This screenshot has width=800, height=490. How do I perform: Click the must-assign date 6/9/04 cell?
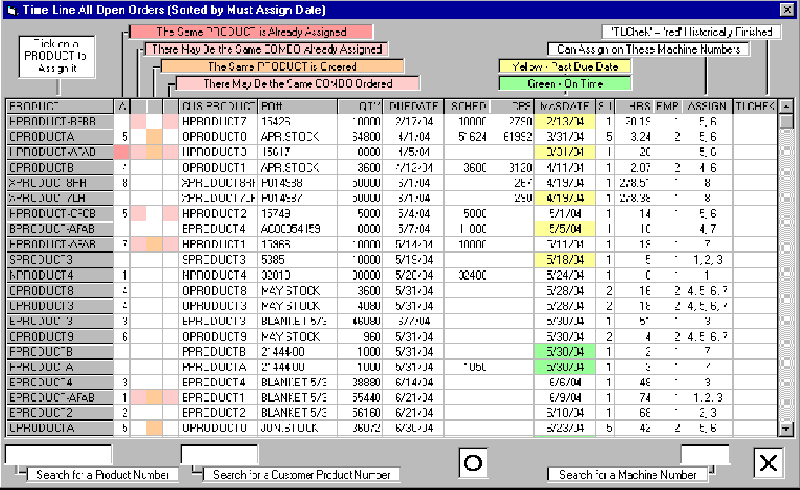(564, 398)
